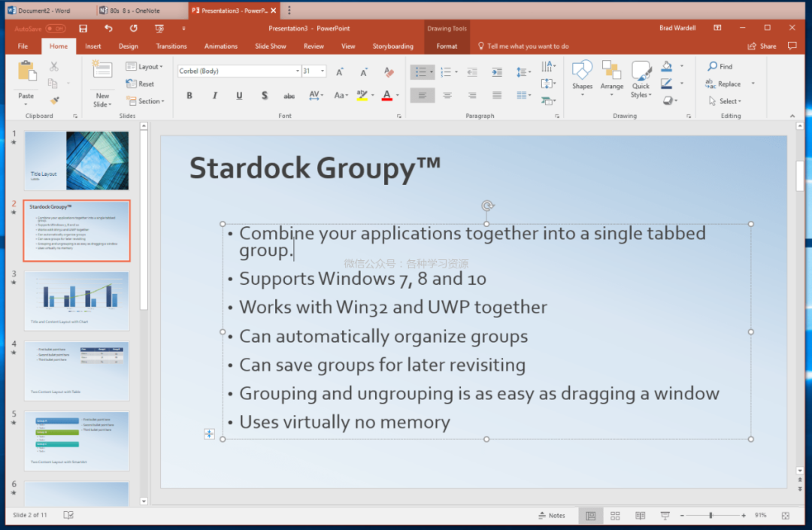Viewport: 812px width, 530px height.
Task: Click the Save icon in the title bar
Action: click(83, 29)
